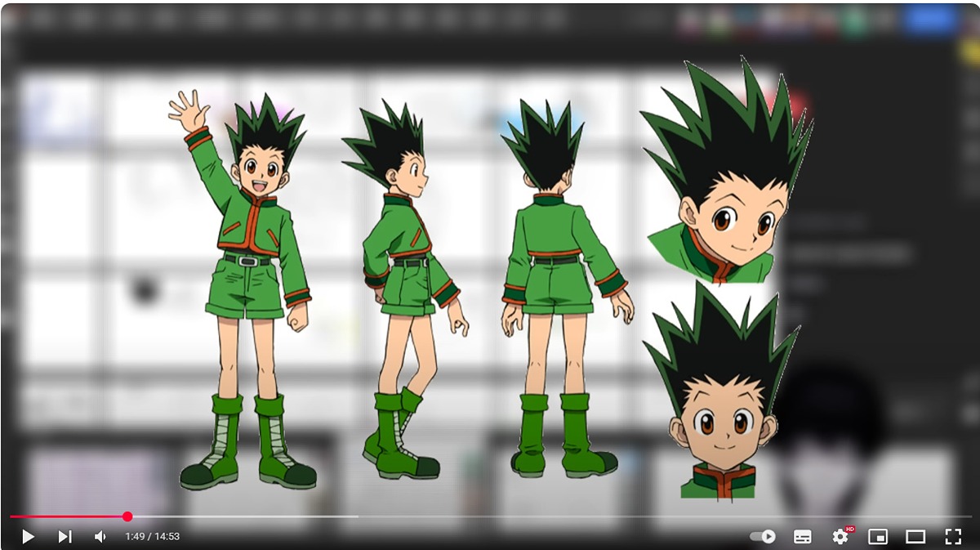Click the 1:49 / 14:53 time display

152,537
